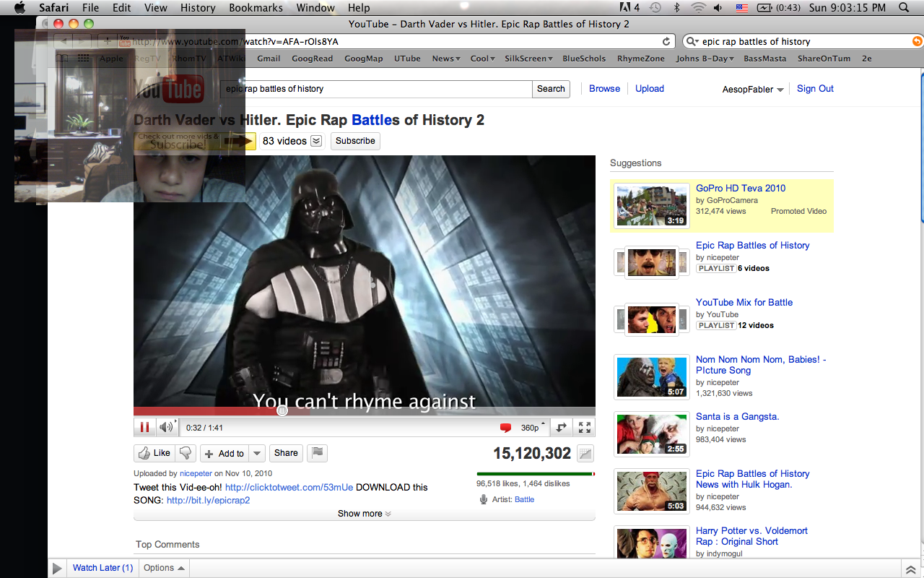Click the Bluetooth menu bar icon
Image resolution: width=924 pixels, height=578 pixels.
[676, 8]
